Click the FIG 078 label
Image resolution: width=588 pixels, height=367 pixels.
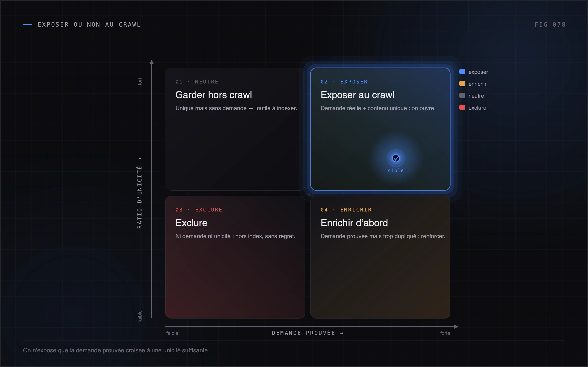tap(550, 25)
